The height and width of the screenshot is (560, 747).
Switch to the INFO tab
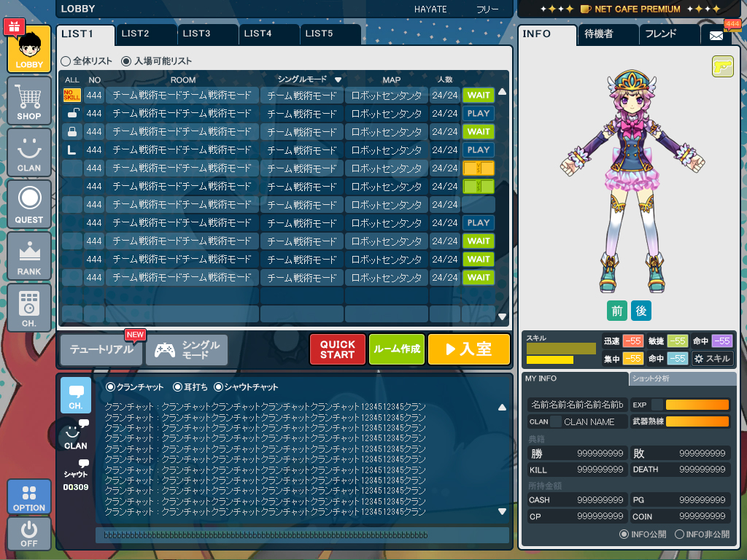click(x=547, y=34)
